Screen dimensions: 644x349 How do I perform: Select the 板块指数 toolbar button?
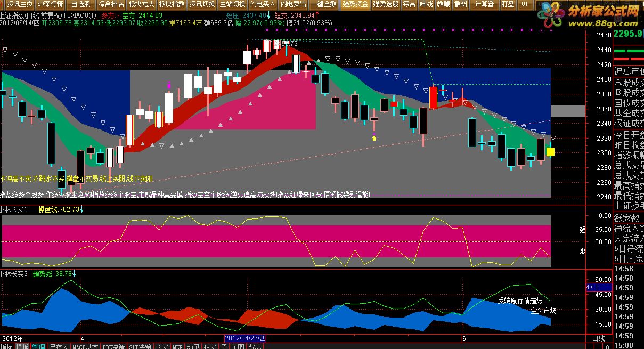pyautogui.click(x=172, y=4)
